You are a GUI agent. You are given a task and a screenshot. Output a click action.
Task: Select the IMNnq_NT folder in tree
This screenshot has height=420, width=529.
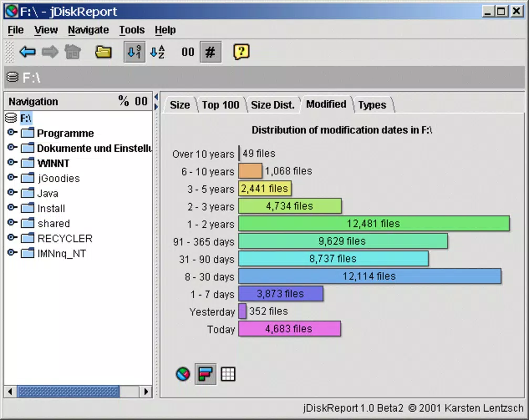pyautogui.click(x=62, y=254)
